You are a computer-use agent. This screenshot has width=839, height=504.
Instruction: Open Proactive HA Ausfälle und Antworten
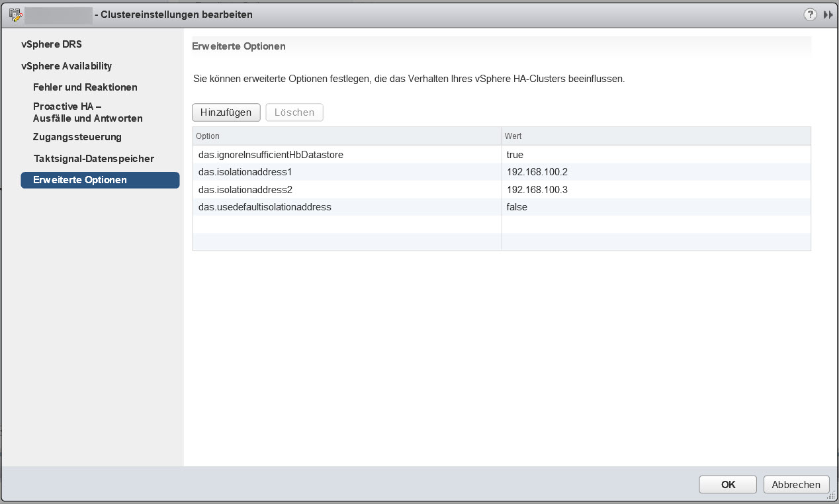pyautogui.click(x=88, y=112)
